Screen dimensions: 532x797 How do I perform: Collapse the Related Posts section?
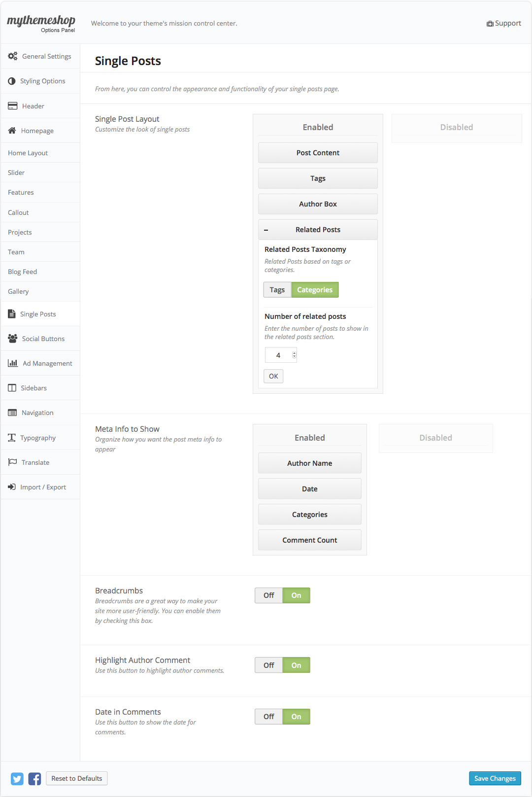pos(266,229)
